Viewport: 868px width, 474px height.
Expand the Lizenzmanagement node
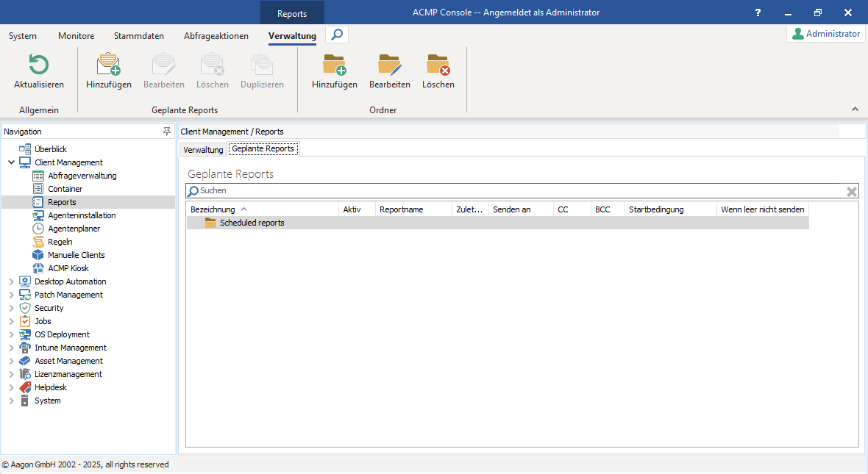pyautogui.click(x=11, y=375)
